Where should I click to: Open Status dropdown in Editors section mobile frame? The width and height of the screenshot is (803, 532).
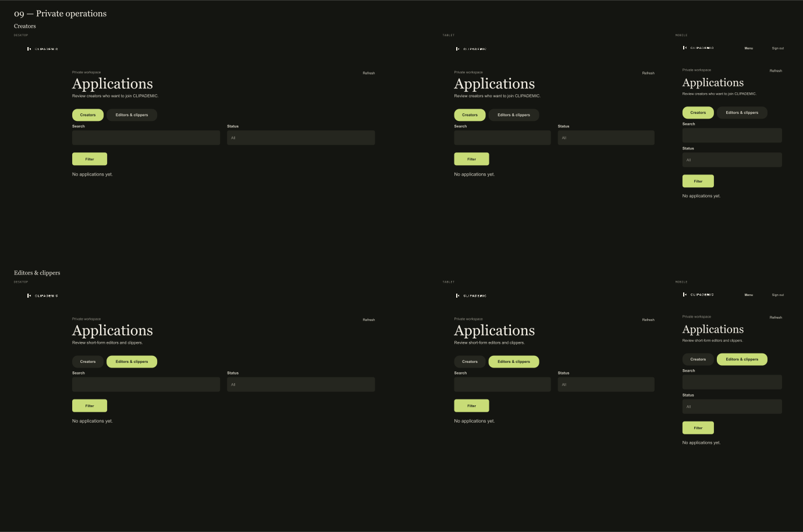732,406
